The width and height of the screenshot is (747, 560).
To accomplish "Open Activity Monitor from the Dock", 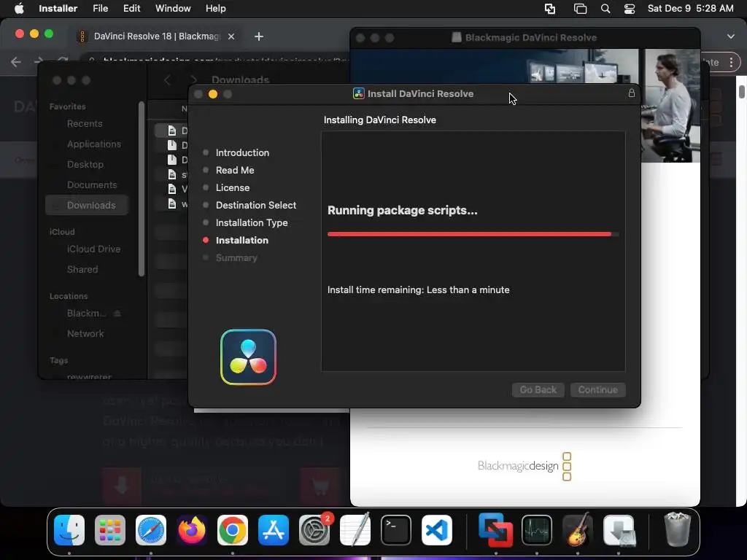I will (x=537, y=530).
